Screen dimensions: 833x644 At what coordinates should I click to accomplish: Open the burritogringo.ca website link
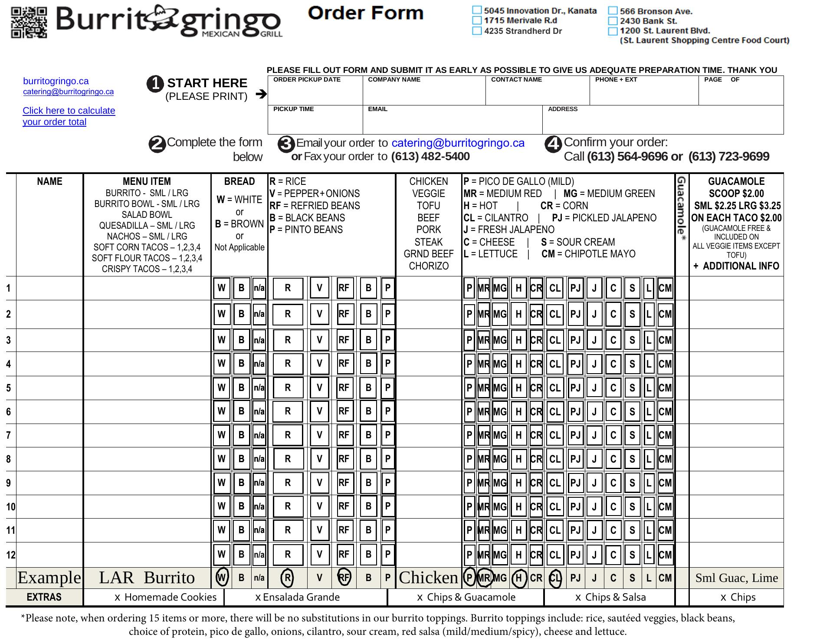pyautogui.click(x=56, y=81)
